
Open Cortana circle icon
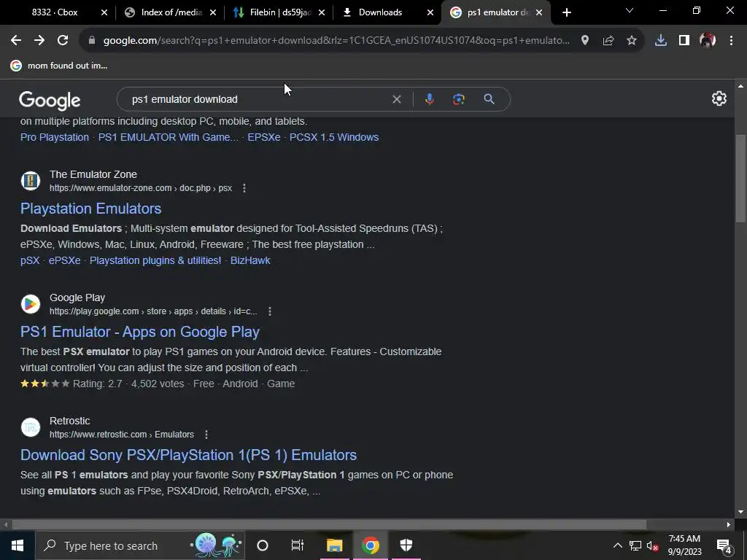263,545
